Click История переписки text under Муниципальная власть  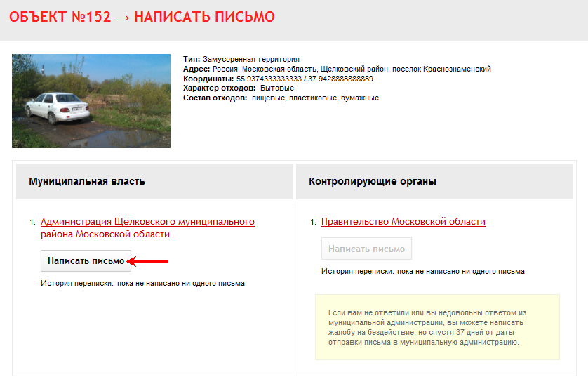(x=142, y=283)
